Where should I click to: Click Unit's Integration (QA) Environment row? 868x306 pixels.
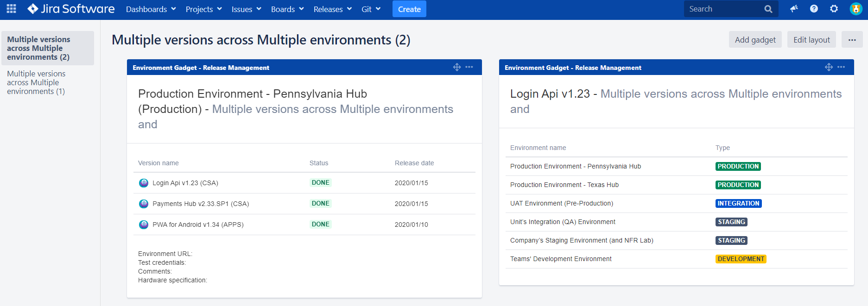(x=677, y=222)
